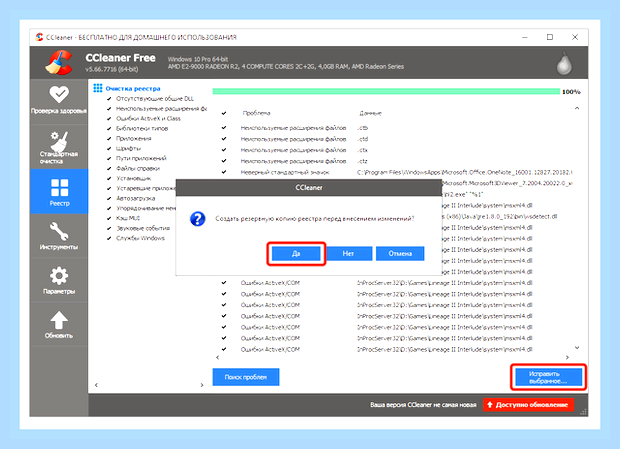Click the 100% progress label

tap(571, 92)
